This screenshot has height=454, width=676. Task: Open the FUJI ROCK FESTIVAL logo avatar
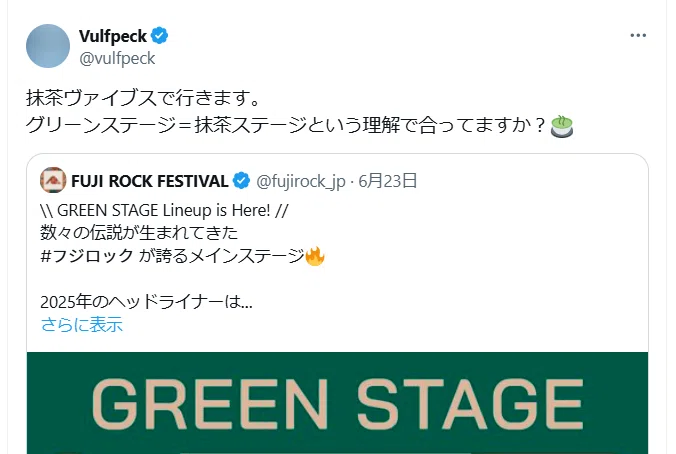53,180
